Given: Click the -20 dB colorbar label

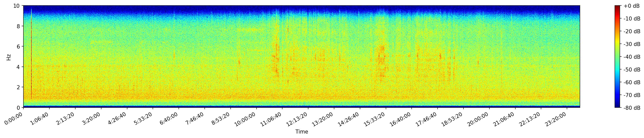Looking at the screenshot, I should pos(632,31).
